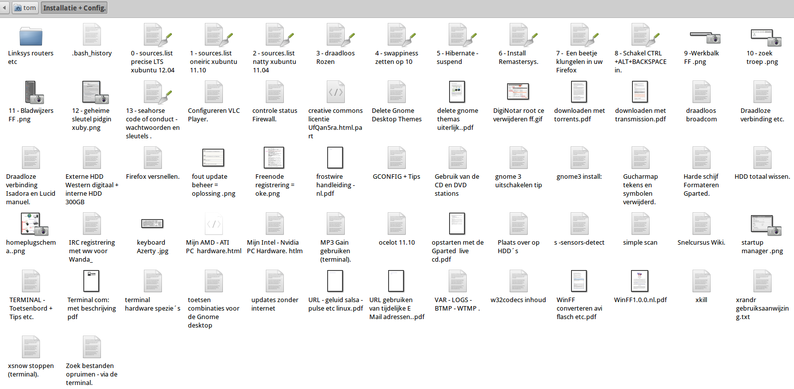Select URL - geluid salsa - pulse pdf icon

335,281
